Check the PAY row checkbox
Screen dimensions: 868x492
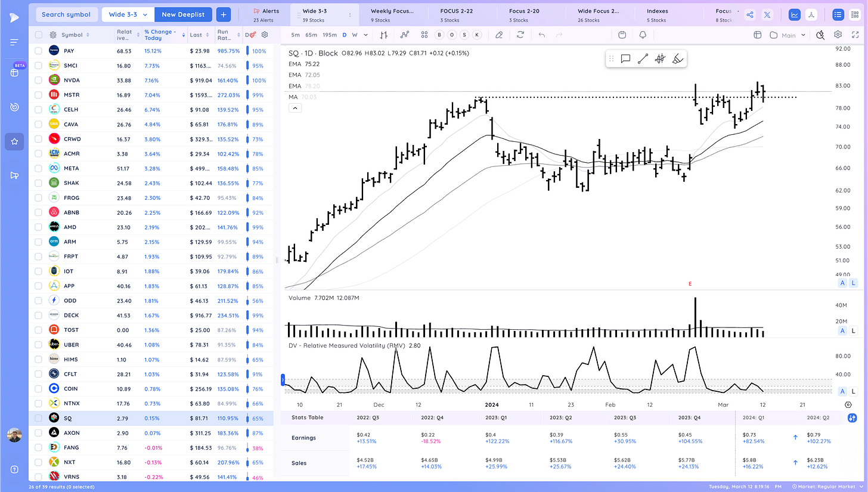(x=39, y=51)
